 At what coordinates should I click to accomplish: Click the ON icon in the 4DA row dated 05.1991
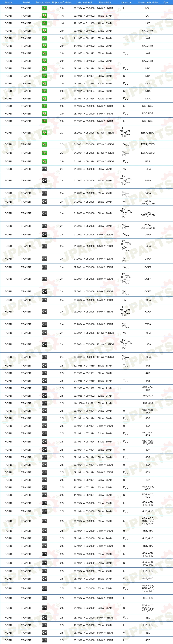[x=44, y=418]
